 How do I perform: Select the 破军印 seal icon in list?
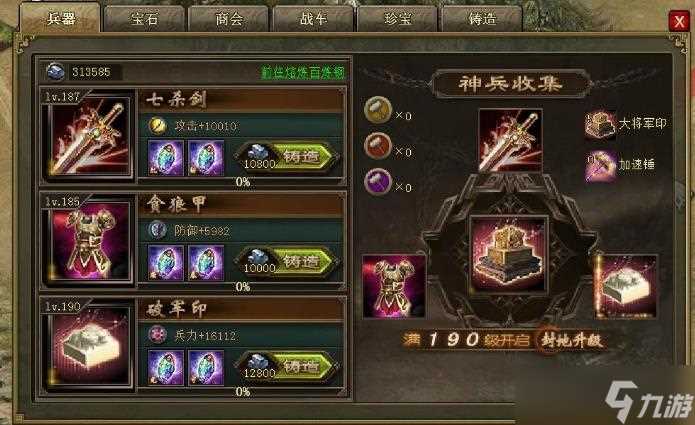pyautogui.click(x=90, y=347)
